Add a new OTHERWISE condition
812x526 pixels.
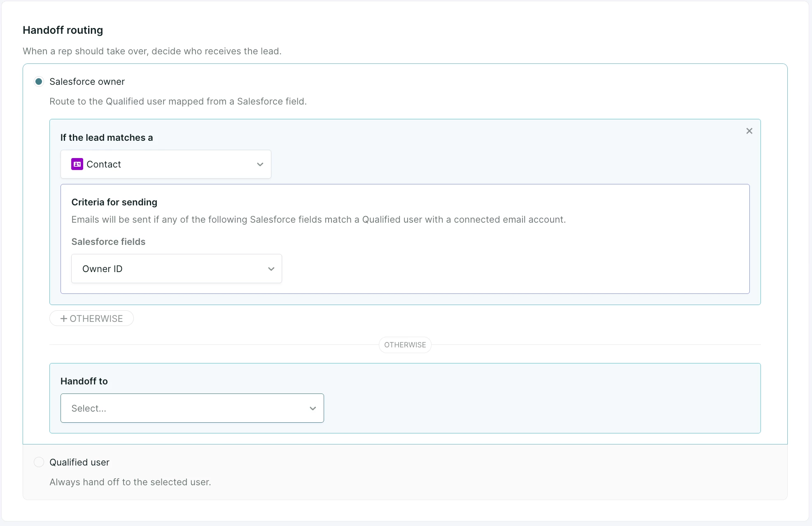[x=91, y=319]
